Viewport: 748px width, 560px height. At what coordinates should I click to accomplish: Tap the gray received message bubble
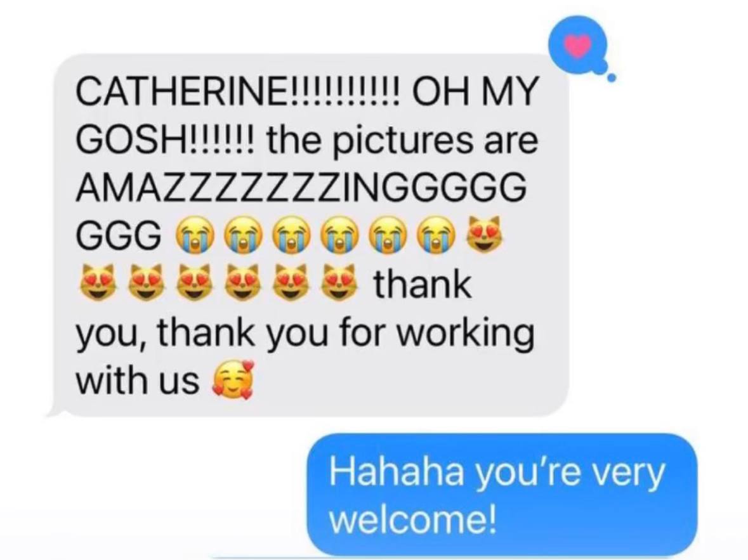click(310, 235)
